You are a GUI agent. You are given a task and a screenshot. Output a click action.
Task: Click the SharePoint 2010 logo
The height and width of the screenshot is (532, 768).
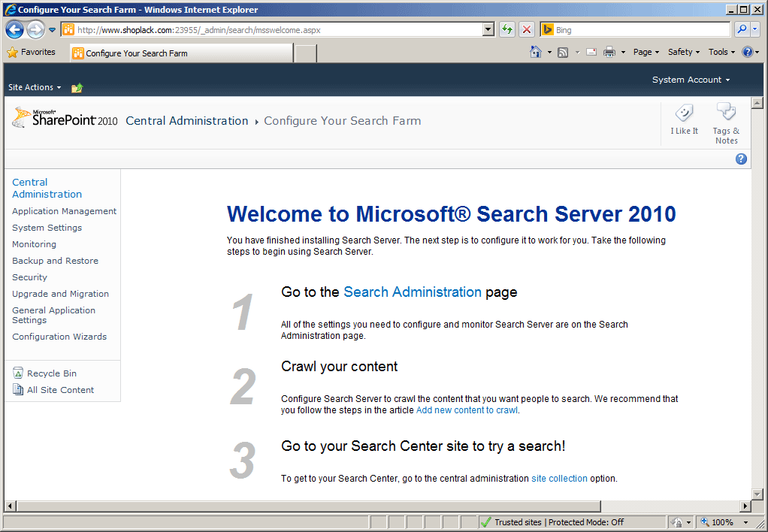pyautogui.click(x=65, y=118)
